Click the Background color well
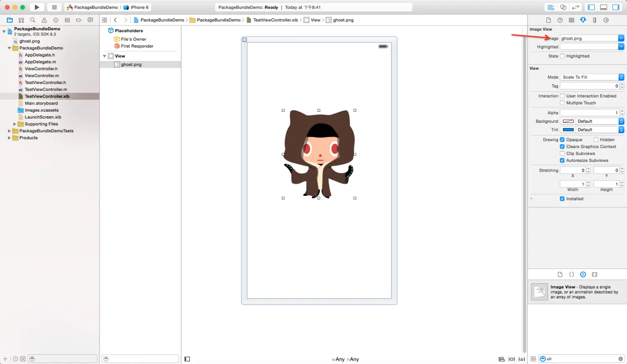The width and height of the screenshot is (627, 364). 568,121
